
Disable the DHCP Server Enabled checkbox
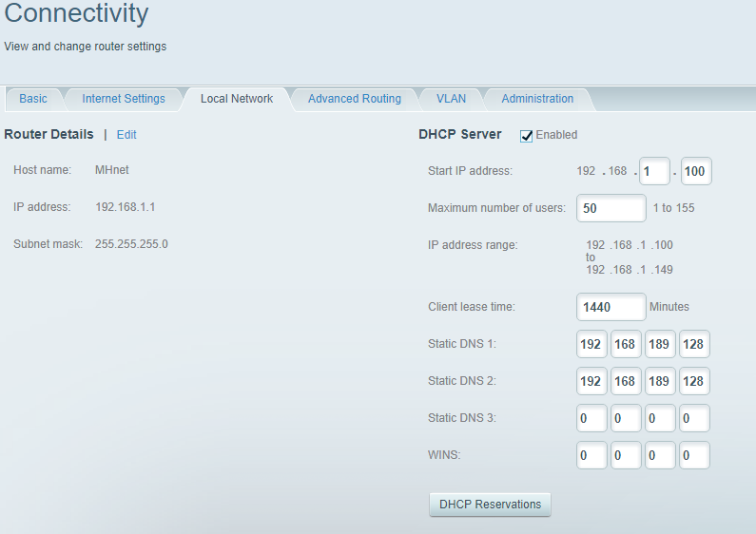coord(527,136)
